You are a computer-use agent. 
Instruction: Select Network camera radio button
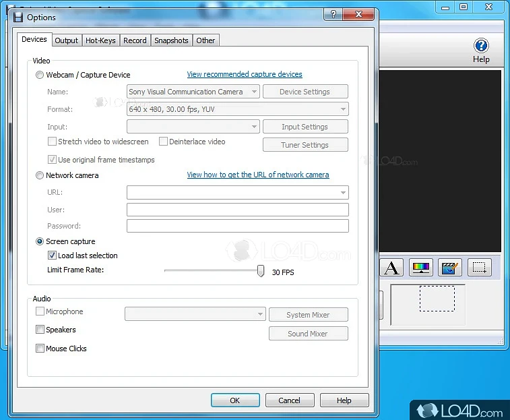[39, 175]
